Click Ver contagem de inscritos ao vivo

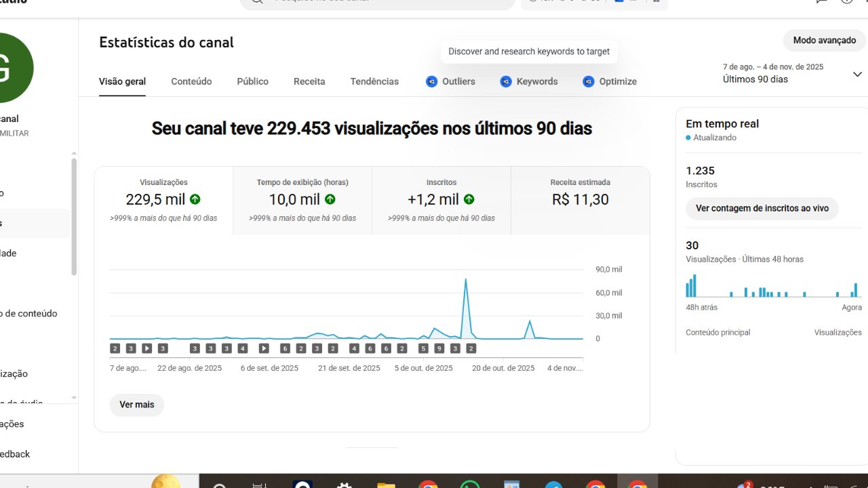coord(762,209)
